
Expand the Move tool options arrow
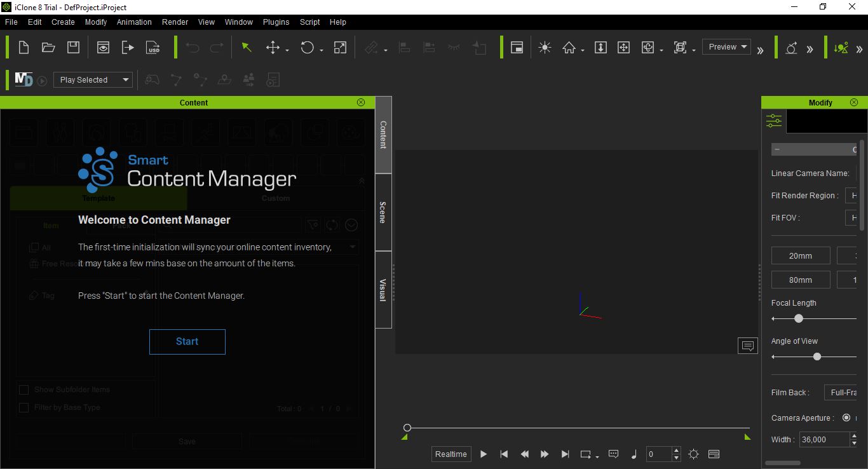[287, 50]
